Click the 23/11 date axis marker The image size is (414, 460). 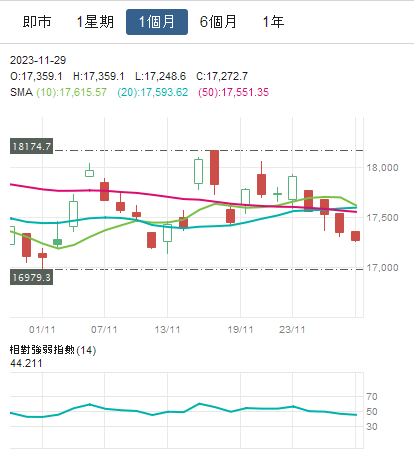[292, 330]
